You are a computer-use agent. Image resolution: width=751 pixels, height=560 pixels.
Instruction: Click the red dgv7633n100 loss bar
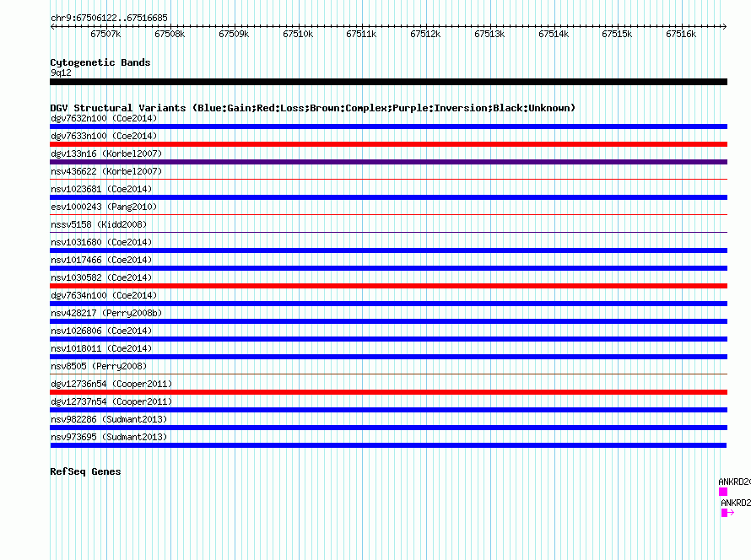(x=388, y=144)
